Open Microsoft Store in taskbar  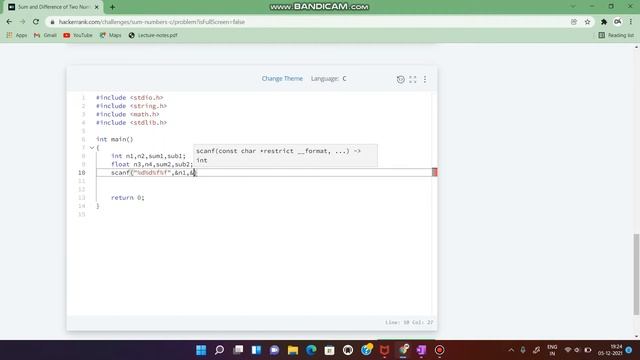pyautogui.click(x=329, y=350)
